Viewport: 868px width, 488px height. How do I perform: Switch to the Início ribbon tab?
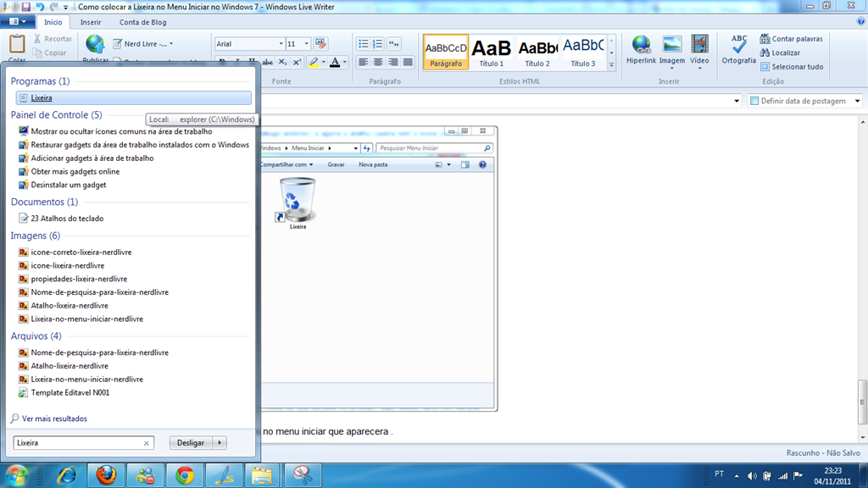coord(53,22)
